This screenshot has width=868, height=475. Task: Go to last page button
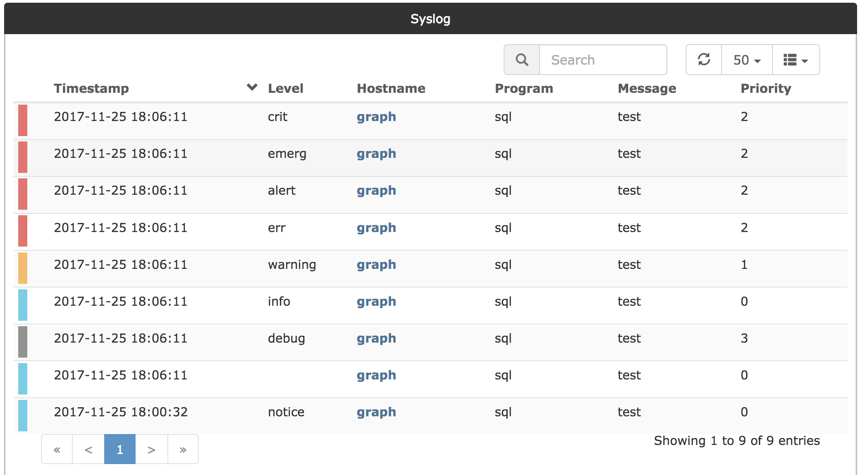point(183,450)
